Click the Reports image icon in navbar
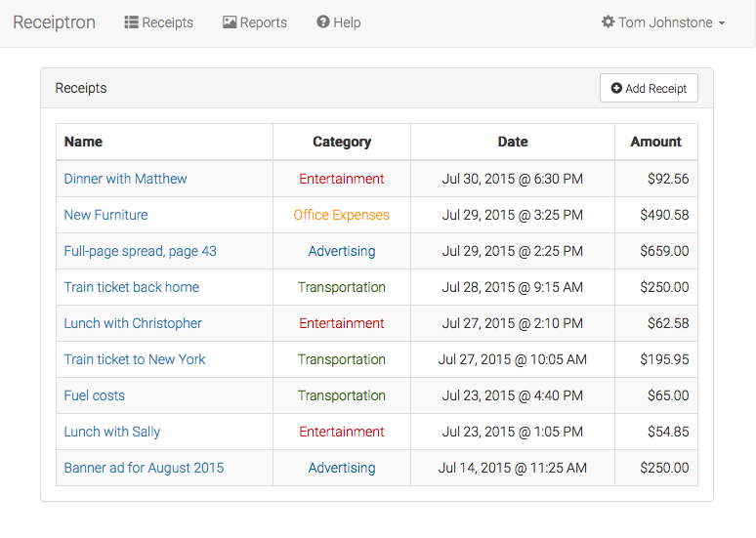The height and width of the screenshot is (538, 756). 230,22
